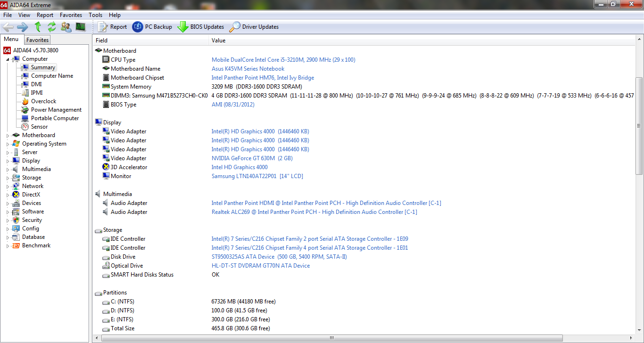Expand the Multimedia tree node
Viewport: 644px width, 343px height.
pos(8,170)
